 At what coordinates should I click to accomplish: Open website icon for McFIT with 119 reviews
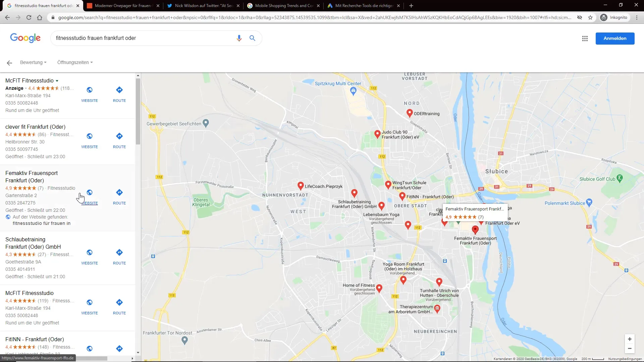tap(90, 302)
